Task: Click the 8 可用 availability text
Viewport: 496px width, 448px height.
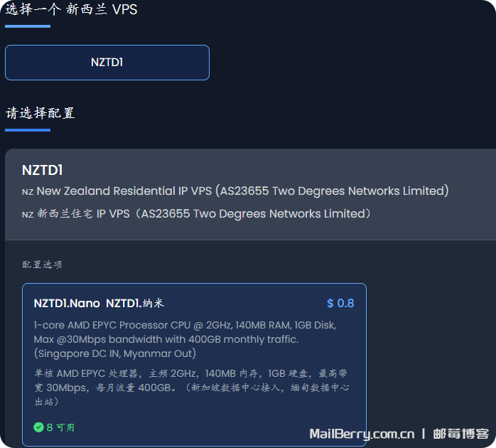Action: pos(60,427)
